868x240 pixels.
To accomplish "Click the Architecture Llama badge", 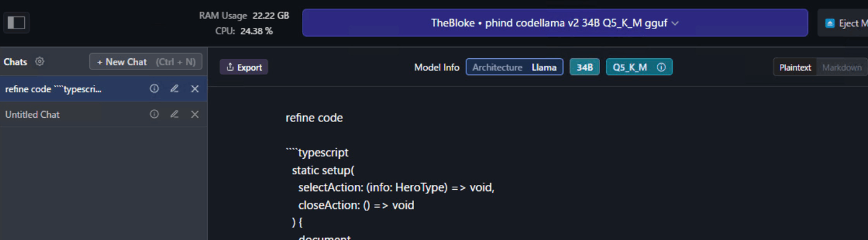I will coord(515,67).
